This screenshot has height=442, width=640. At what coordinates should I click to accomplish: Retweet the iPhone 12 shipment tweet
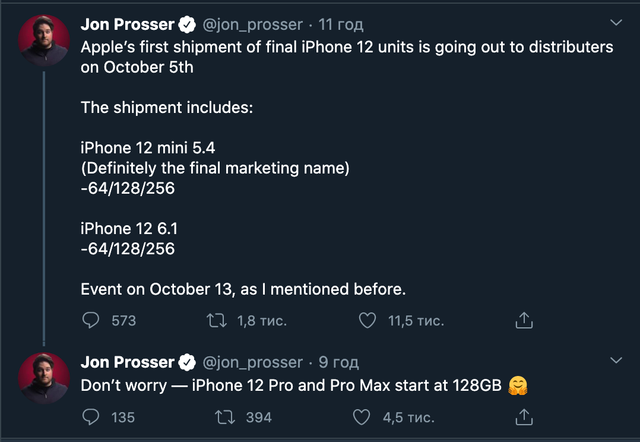click(x=215, y=321)
